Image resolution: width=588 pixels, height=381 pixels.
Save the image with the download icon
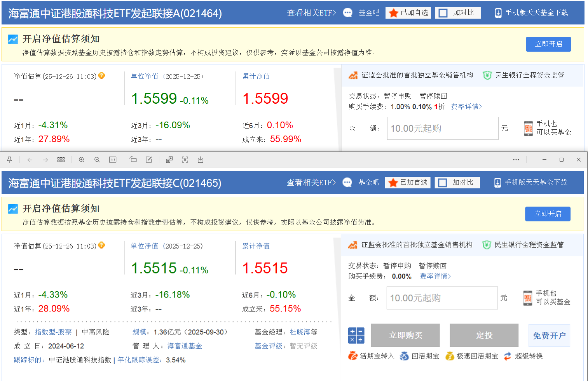(201, 160)
